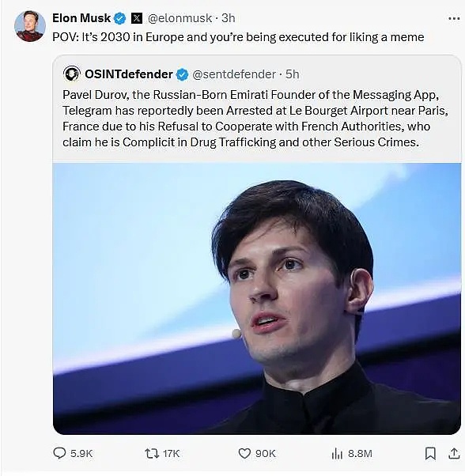Click the OSINTdefender avatar icon
This screenshot has width=465, height=476.
[x=72, y=74]
